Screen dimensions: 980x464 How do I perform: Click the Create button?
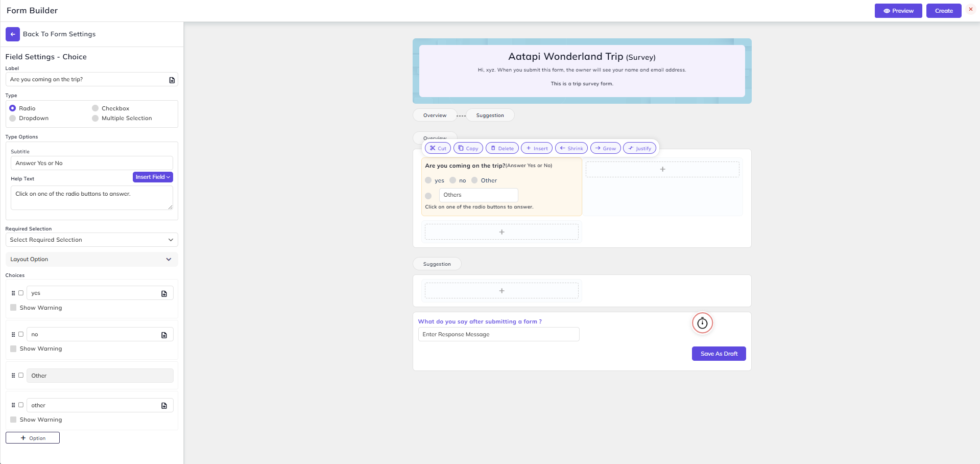click(944, 11)
